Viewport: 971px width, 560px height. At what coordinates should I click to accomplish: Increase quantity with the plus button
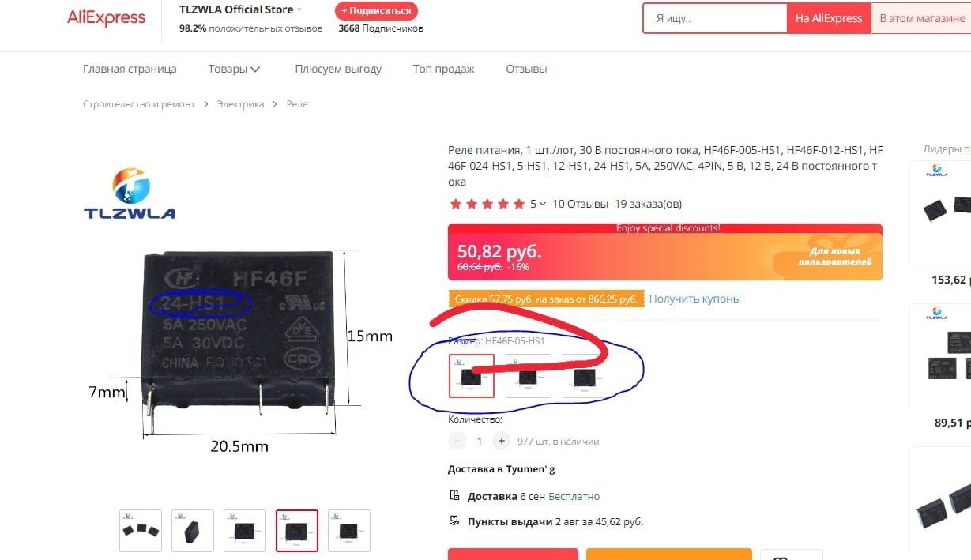[501, 441]
